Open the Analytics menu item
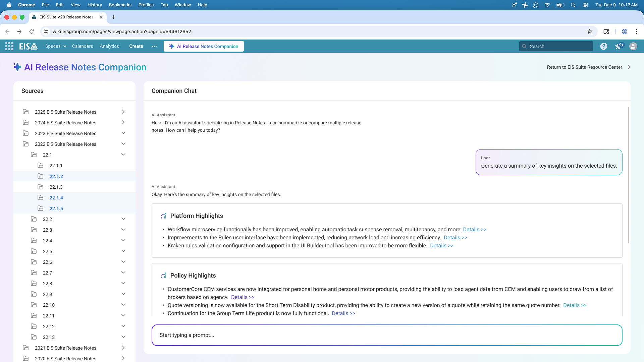The height and width of the screenshot is (362, 644). click(x=109, y=46)
